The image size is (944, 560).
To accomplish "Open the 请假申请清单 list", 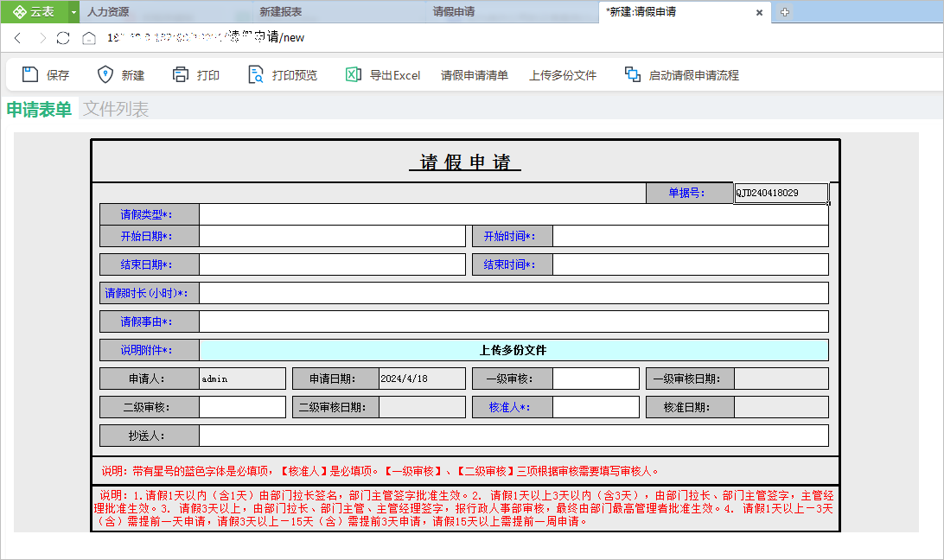I will coord(475,75).
